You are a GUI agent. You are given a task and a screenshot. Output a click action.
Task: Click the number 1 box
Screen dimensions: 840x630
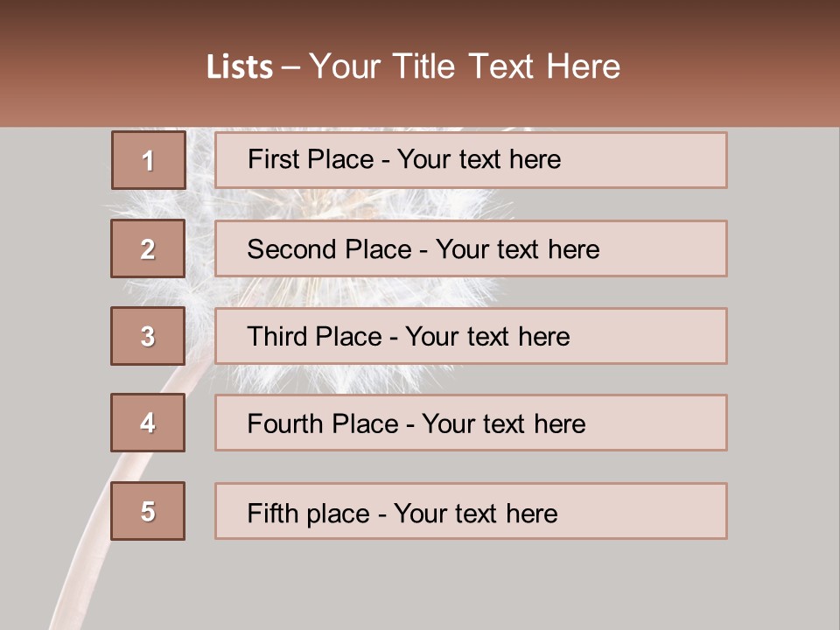tap(148, 160)
